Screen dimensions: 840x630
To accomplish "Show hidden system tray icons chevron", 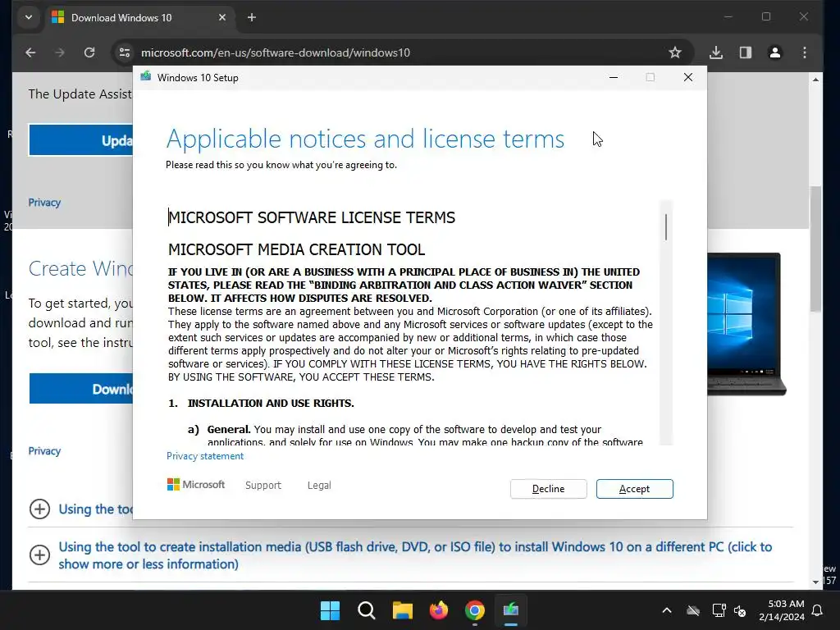I will pyautogui.click(x=666, y=610).
